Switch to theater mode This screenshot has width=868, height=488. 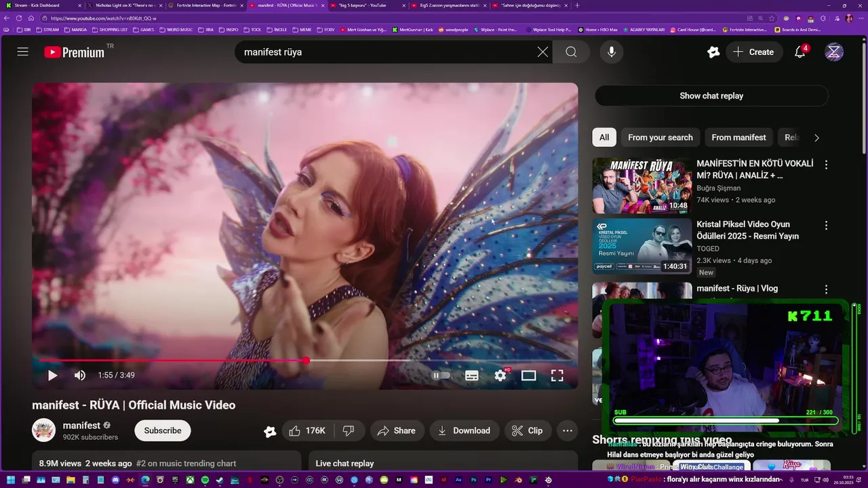coord(529,375)
